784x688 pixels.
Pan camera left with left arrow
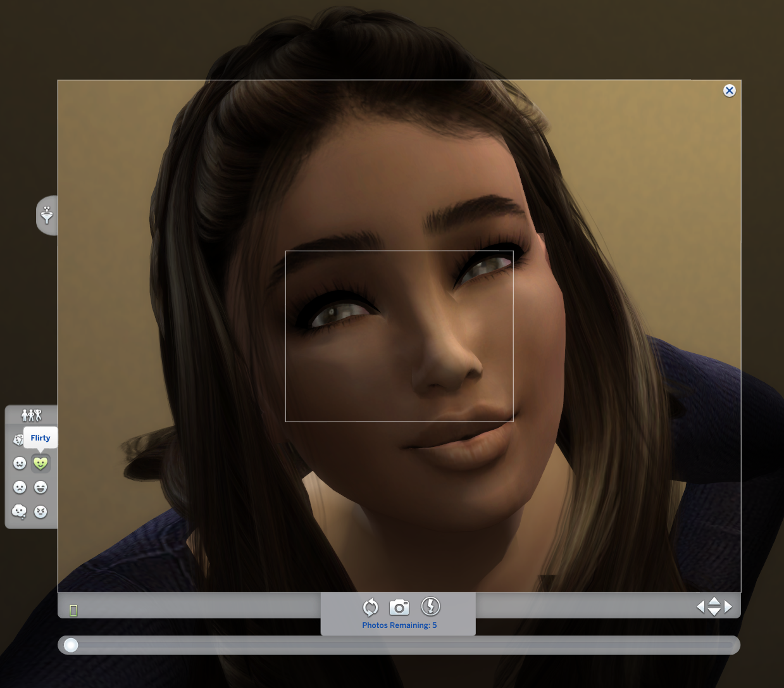point(700,606)
